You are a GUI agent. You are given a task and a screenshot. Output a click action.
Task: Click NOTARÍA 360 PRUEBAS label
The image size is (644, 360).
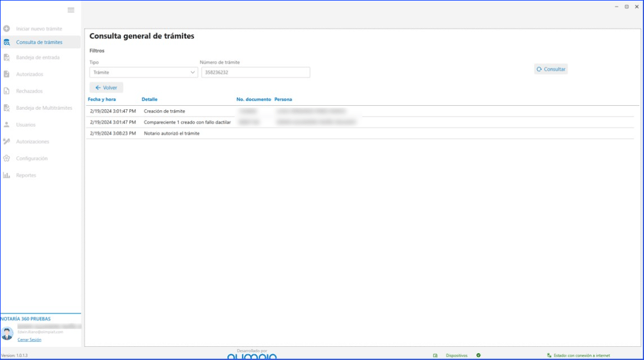click(x=25, y=319)
